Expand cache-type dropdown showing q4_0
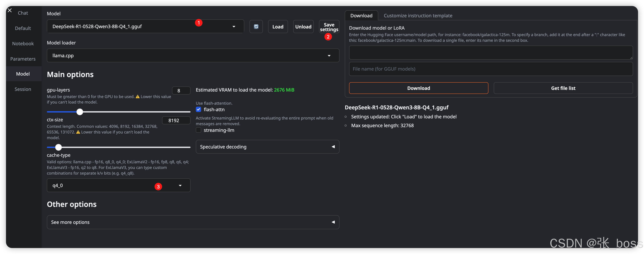The height and width of the screenshot is (254, 644). point(180,185)
